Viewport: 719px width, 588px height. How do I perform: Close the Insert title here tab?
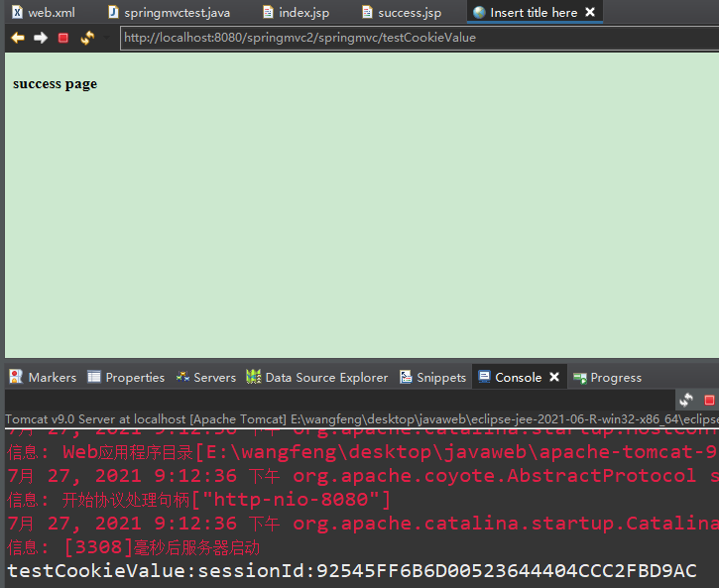tap(590, 12)
